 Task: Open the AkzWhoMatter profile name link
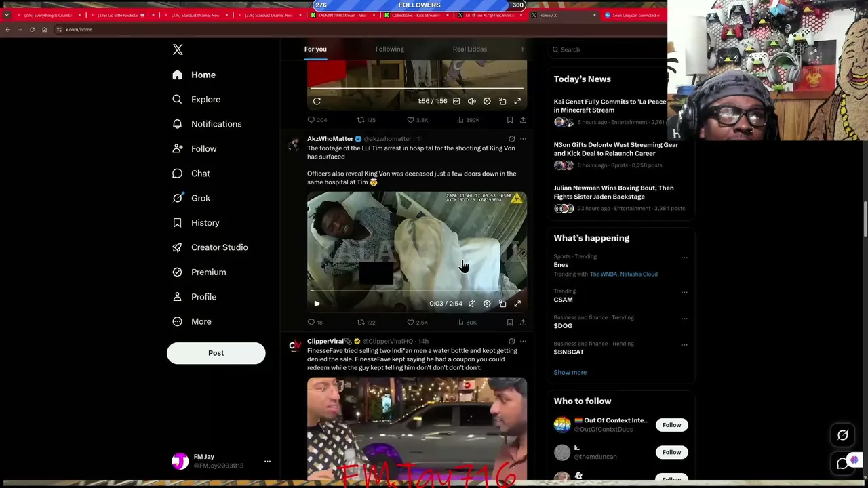330,139
